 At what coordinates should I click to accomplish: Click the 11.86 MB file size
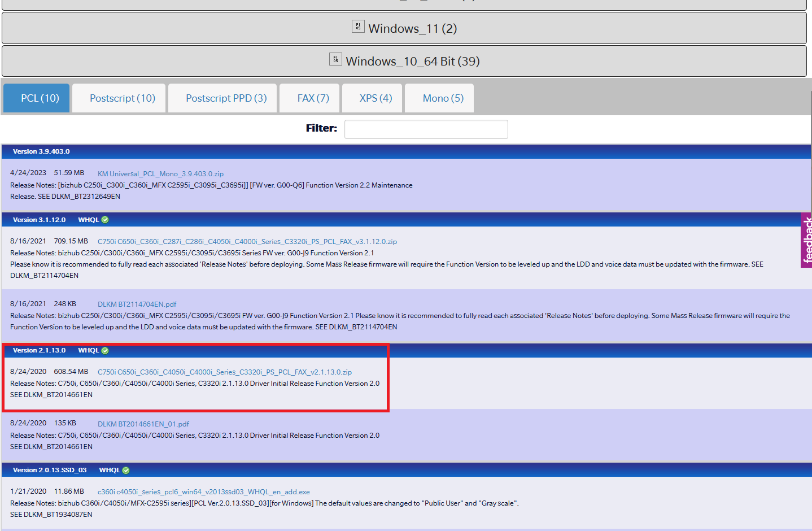point(69,491)
